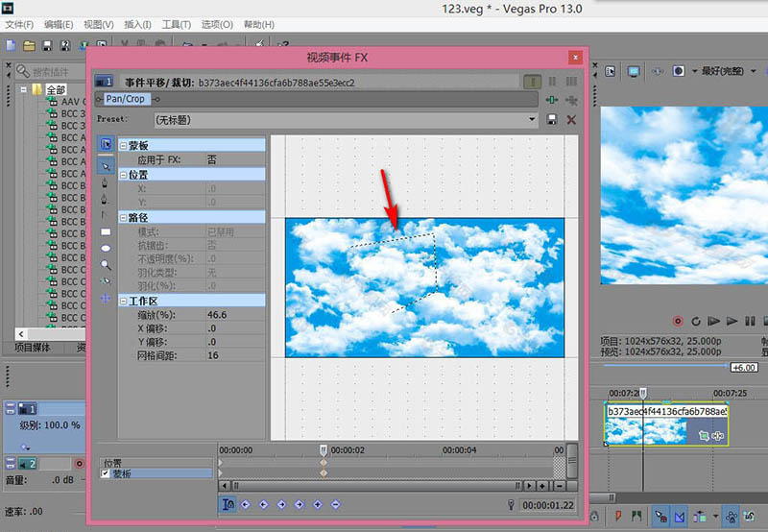Select the Rectangle mask creation tool
Viewport: 768px width, 532px height.
point(106,231)
